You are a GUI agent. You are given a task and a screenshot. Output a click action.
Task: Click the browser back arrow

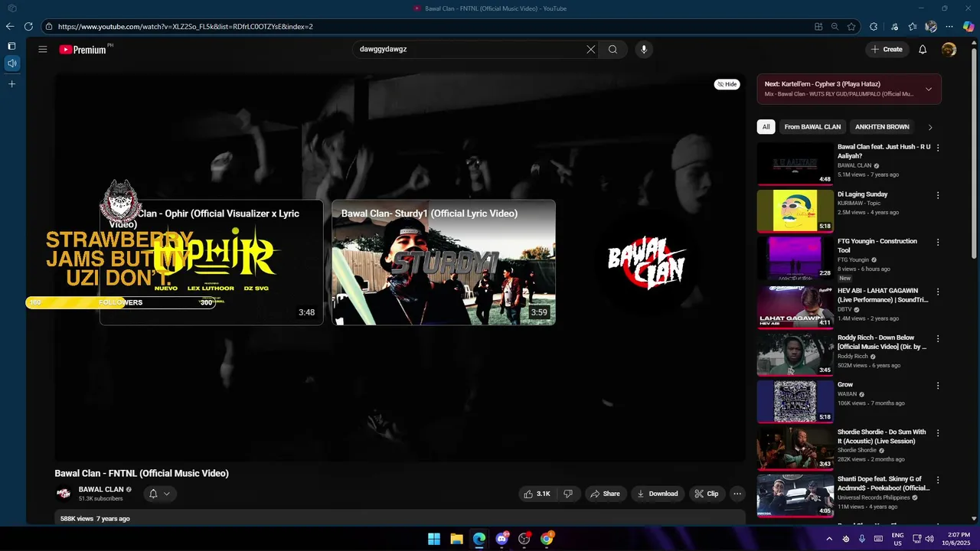[x=10, y=26]
